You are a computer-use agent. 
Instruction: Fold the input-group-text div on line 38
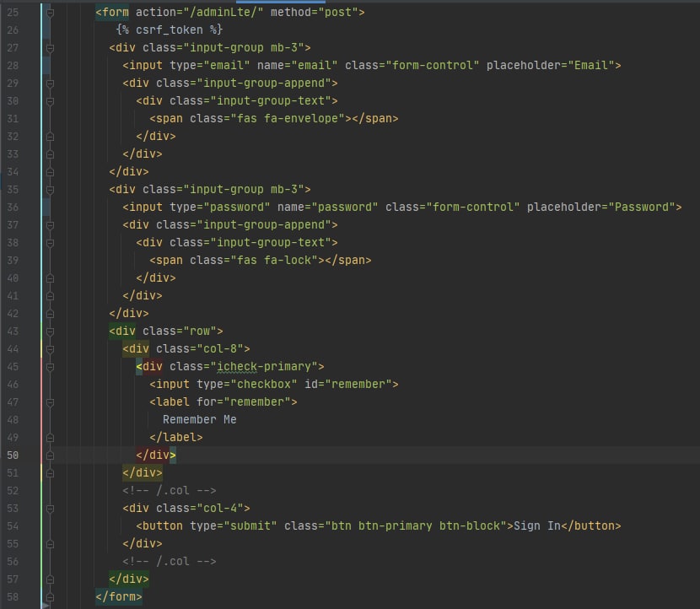[x=50, y=243]
